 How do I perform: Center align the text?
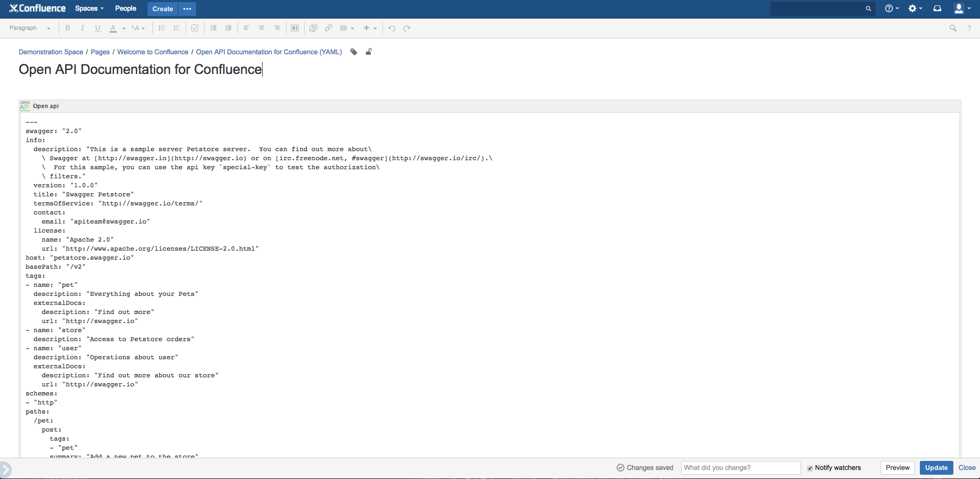click(x=262, y=28)
